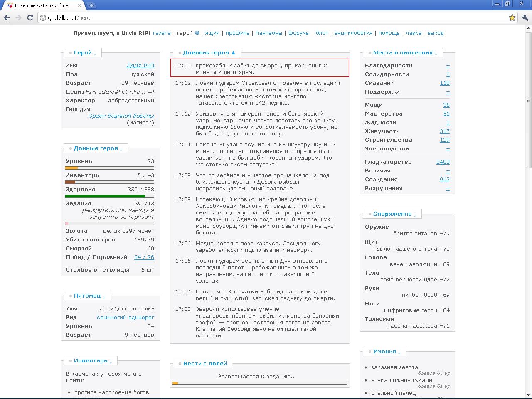532x399 pixels.
Task: Open the Жадности rank 1 link
Action: click(x=448, y=123)
